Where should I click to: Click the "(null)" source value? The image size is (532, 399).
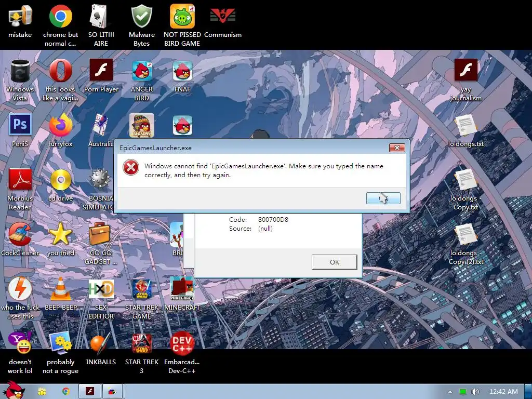point(265,229)
